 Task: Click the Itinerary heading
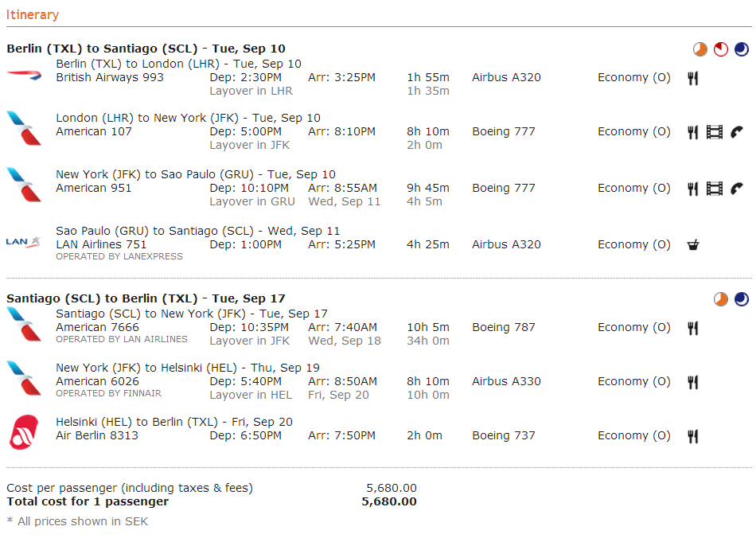pos(33,14)
